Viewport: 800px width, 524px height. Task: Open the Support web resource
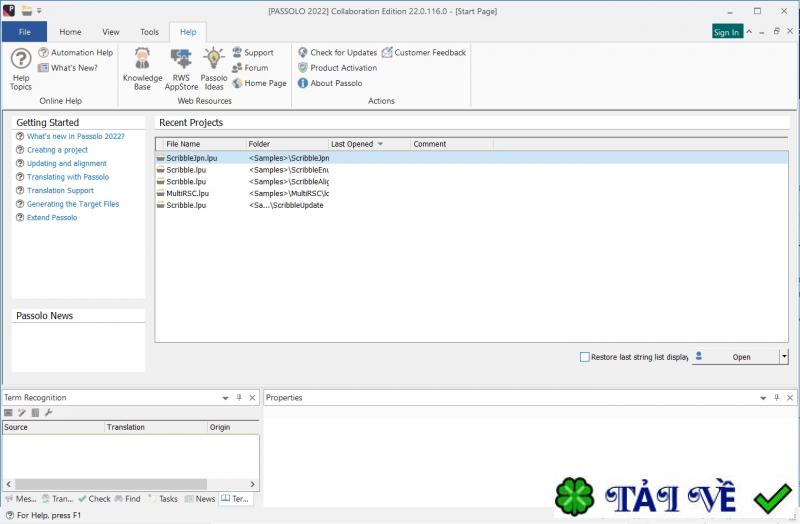253,53
